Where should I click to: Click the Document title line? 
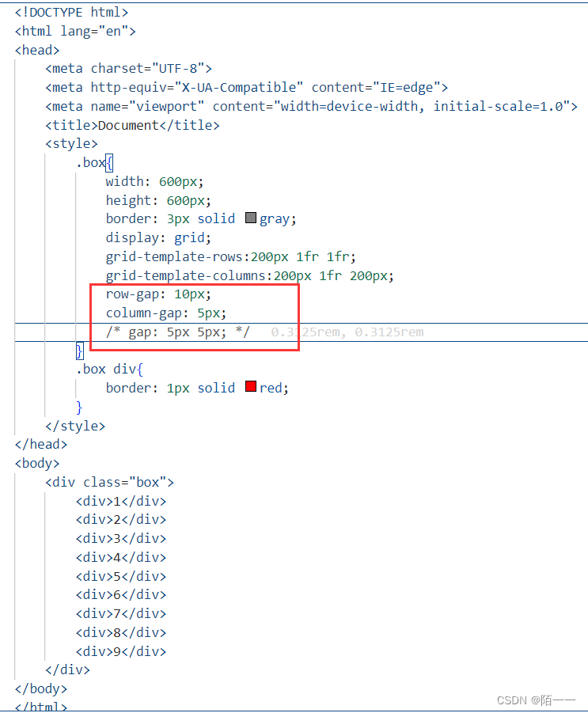point(132,125)
